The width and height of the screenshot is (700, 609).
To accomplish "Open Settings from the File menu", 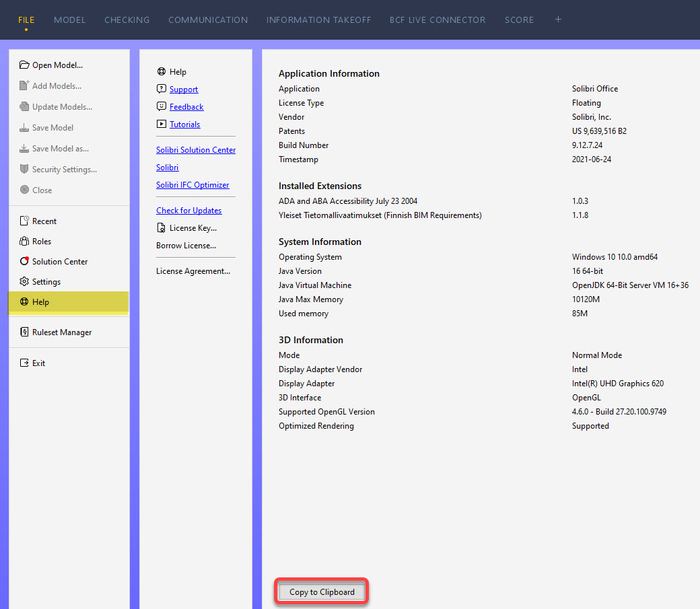I will (x=69, y=282).
